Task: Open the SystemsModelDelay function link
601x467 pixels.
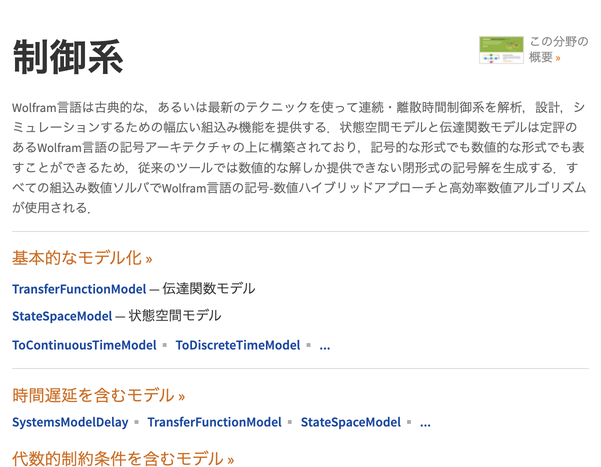Action: (x=70, y=422)
